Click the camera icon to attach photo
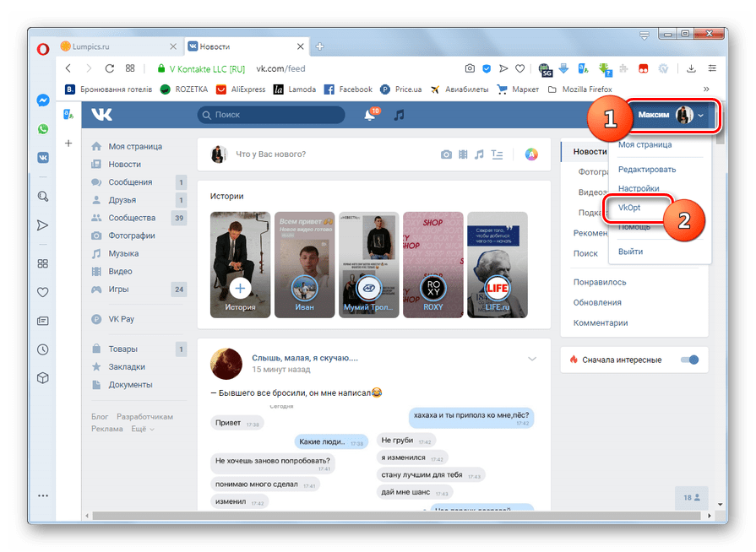The height and width of the screenshot is (552, 756). [x=445, y=154]
